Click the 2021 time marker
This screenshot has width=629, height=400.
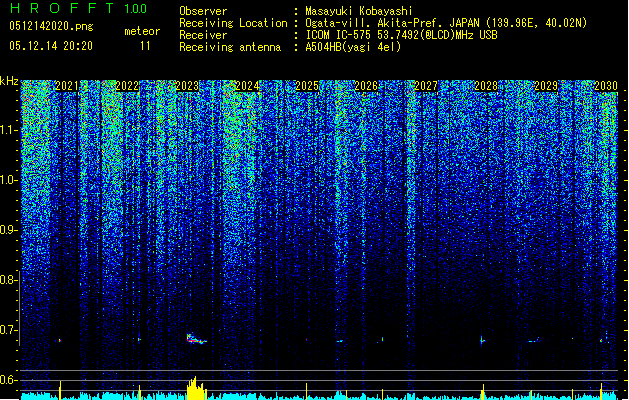click(67, 86)
